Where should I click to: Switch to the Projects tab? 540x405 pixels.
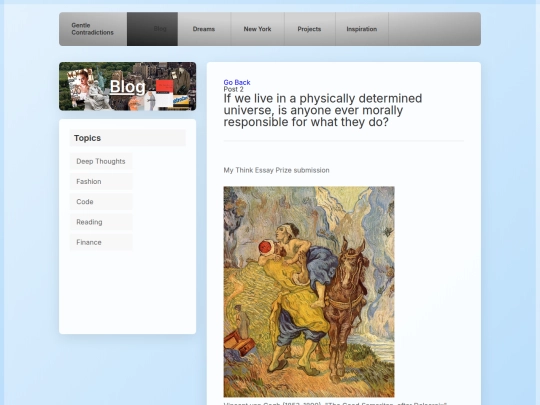[x=309, y=29]
